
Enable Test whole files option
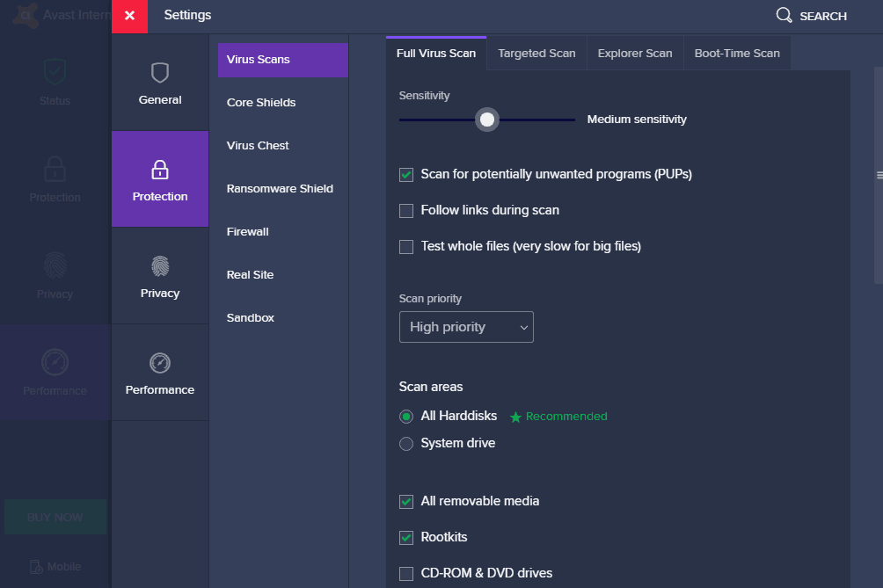click(x=405, y=246)
